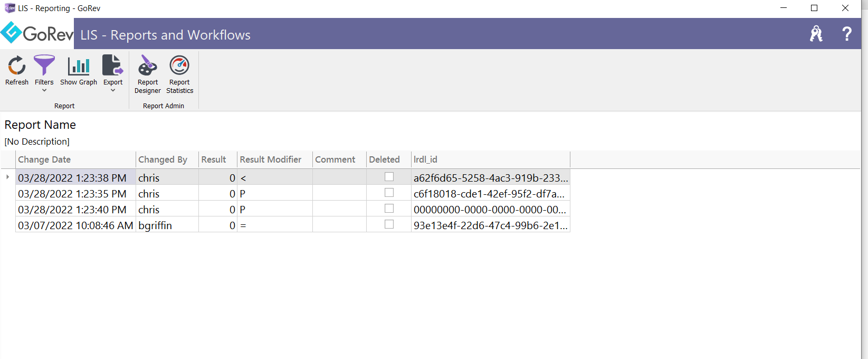Select lrdl_id cell starting with 93e13e4f
The width and height of the screenshot is (868, 359).
pos(490,225)
